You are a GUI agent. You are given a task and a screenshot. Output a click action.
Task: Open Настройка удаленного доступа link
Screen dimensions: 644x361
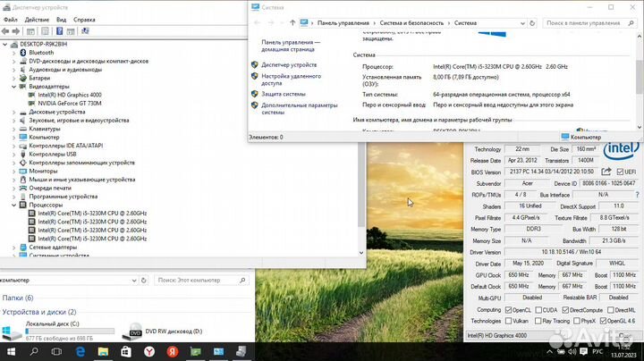[292, 80]
